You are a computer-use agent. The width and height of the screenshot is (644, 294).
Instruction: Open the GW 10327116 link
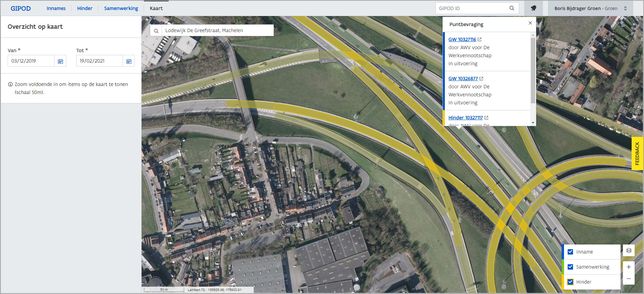pyautogui.click(x=462, y=39)
